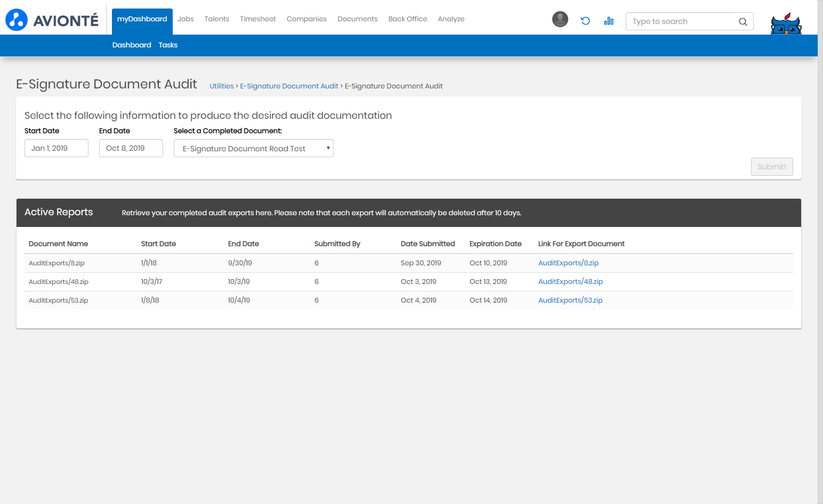Viewport: 823px width, 504px height.
Task: Click the Expiration Date column header
Action: (x=496, y=243)
